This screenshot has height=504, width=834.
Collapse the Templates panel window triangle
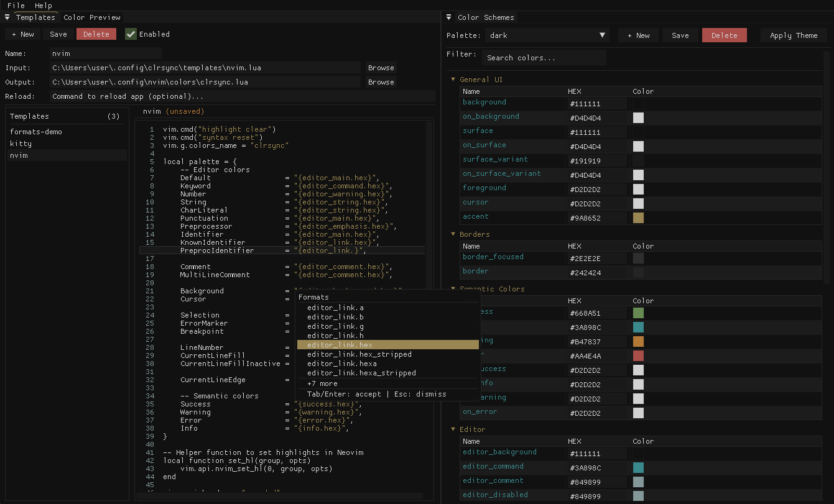(7, 17)
